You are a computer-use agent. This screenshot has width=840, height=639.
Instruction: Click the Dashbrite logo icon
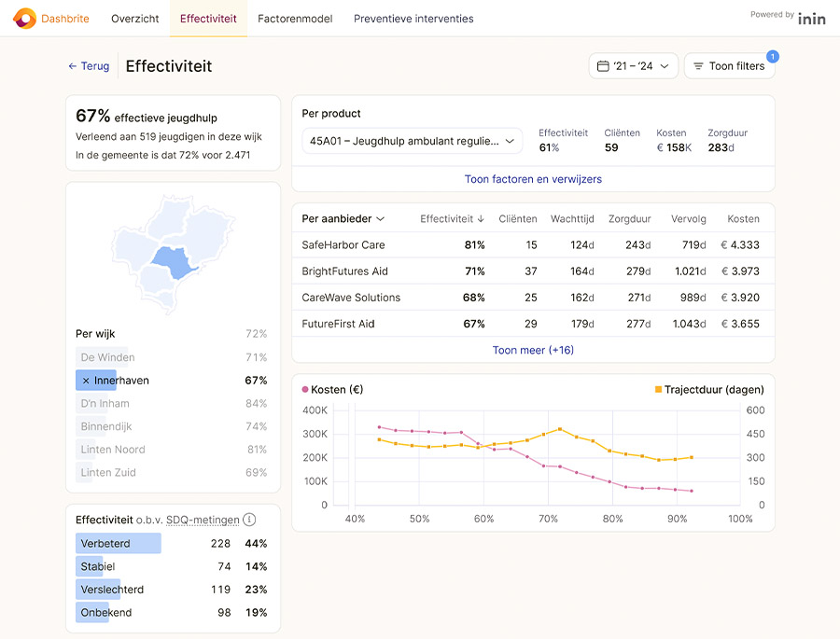(24, 18)
